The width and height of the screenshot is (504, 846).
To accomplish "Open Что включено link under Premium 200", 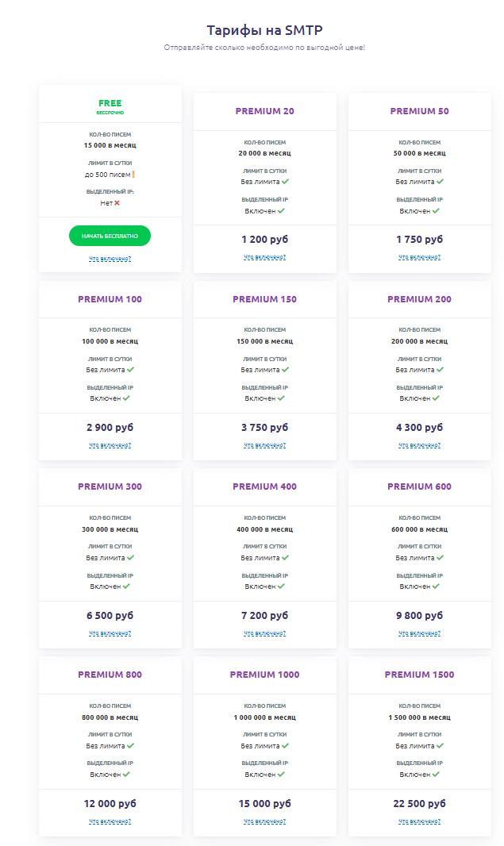I will point(419,445).
